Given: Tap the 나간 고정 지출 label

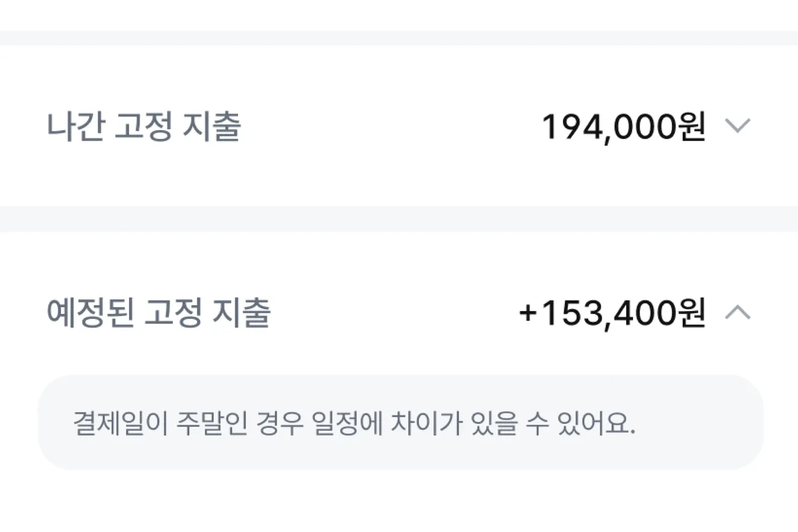Looking at the screenshot, I should coord(144,127).
